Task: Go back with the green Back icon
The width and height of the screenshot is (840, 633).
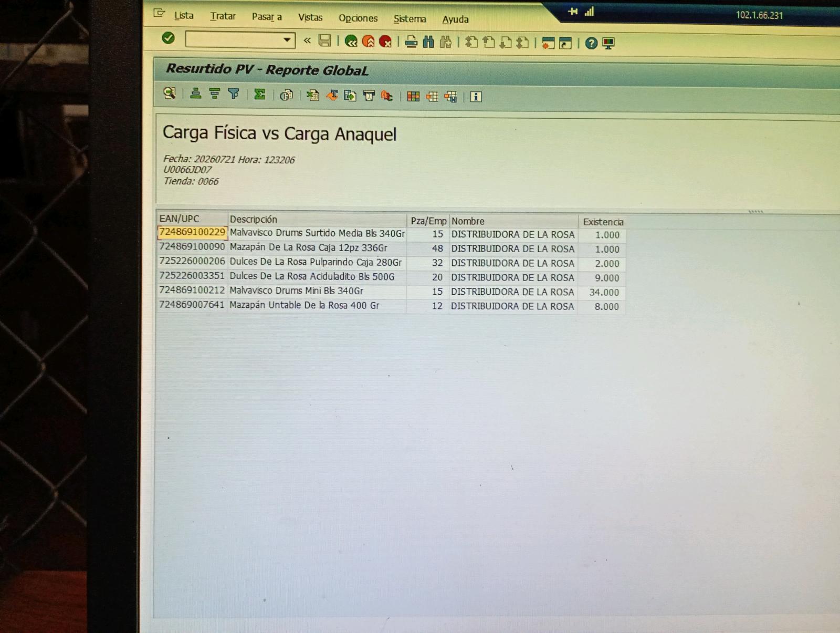Action: click(351, 41)
